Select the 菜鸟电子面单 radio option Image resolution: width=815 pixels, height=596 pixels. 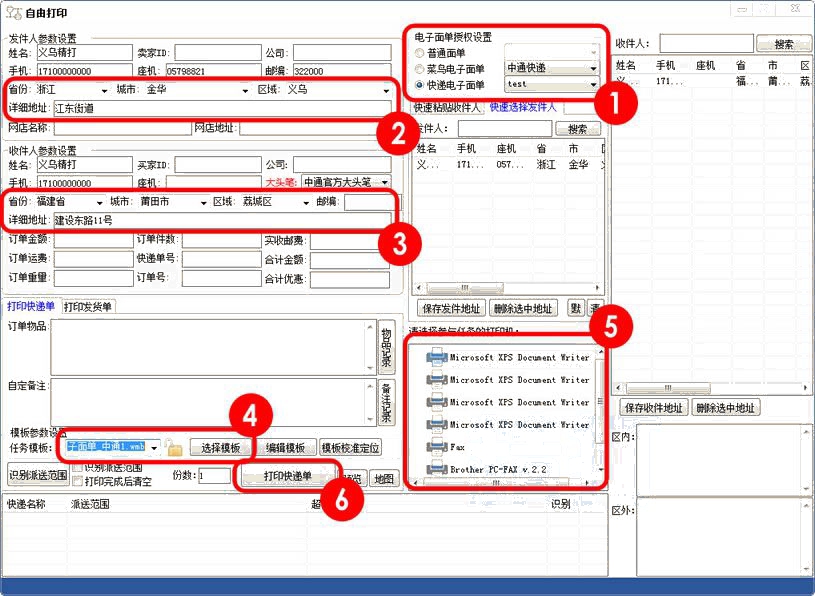click(419, 69)
